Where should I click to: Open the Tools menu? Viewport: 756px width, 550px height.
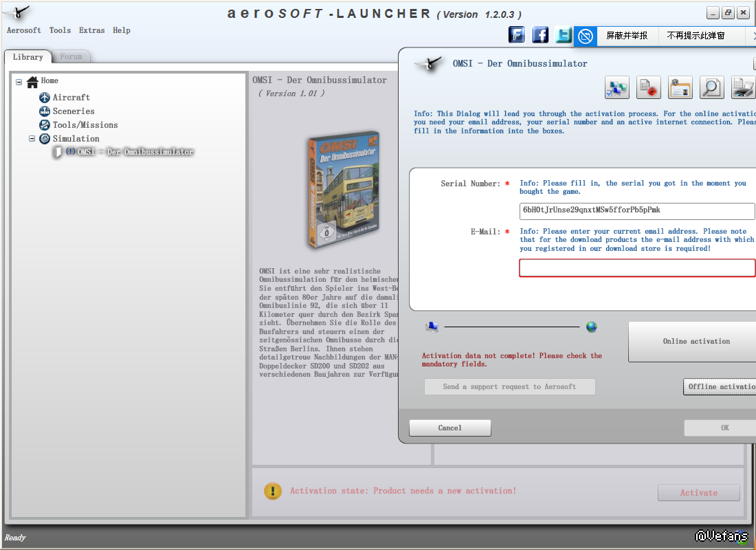60,30
